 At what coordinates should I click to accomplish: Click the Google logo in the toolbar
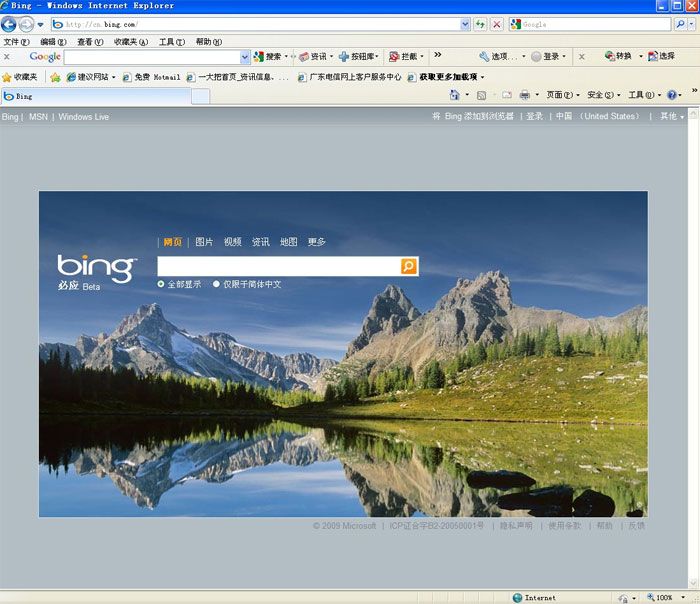click(x=45, y=57)
